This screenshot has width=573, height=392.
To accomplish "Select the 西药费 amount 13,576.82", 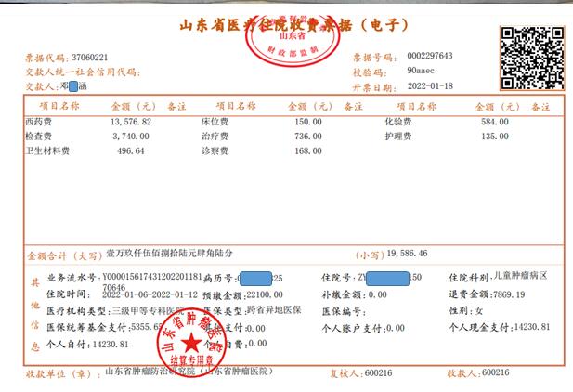I will (x=129, y=122).
